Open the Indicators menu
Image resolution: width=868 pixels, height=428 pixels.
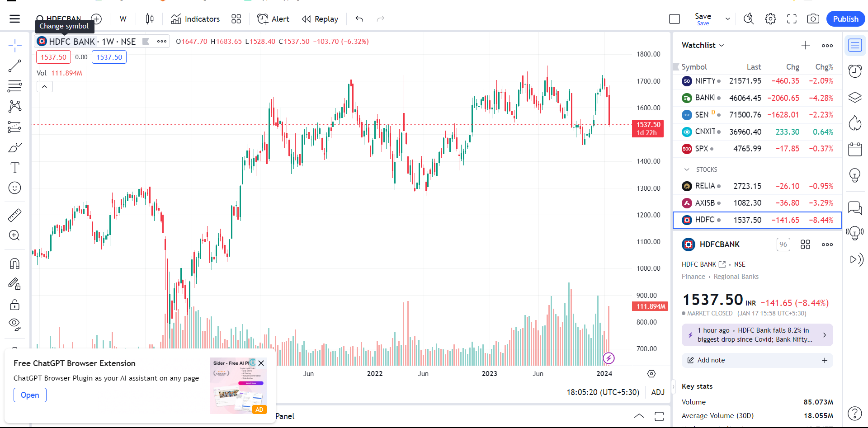[x=195, y=19]
